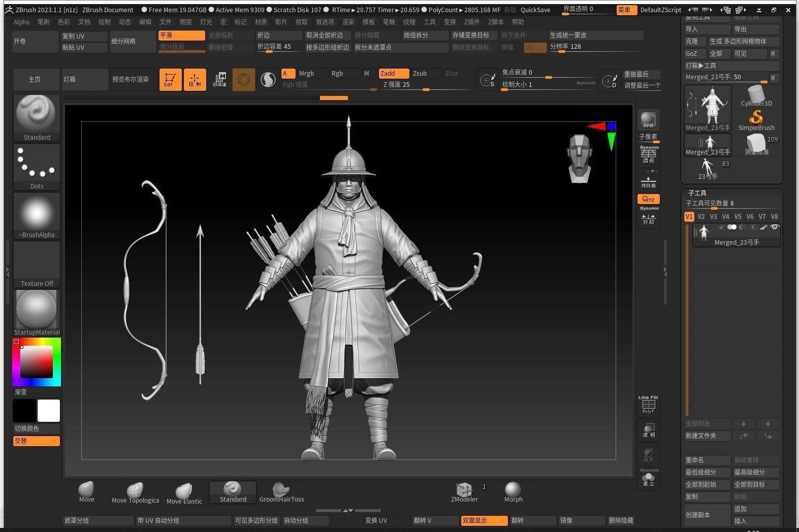Screen dimensions: 799x532
Task: Expand the right tray divider arrow
Action: pos(665,272)
